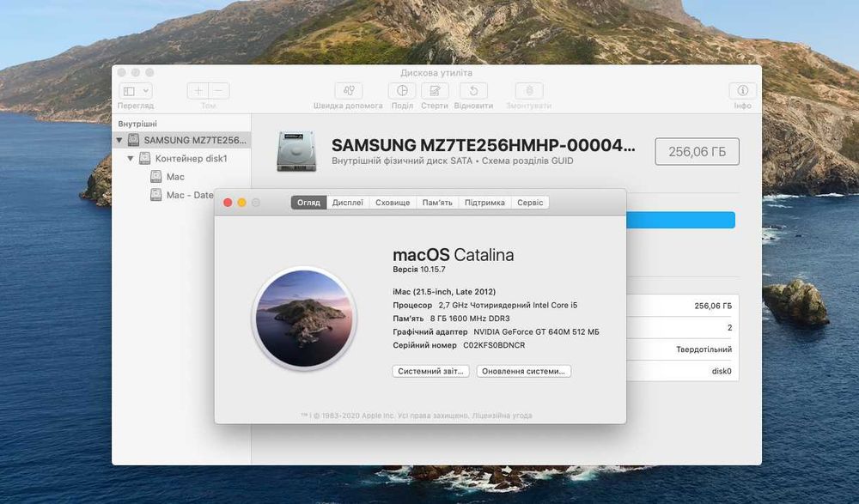Click the large hard drive icon beside SAMSUNG title

296,151
